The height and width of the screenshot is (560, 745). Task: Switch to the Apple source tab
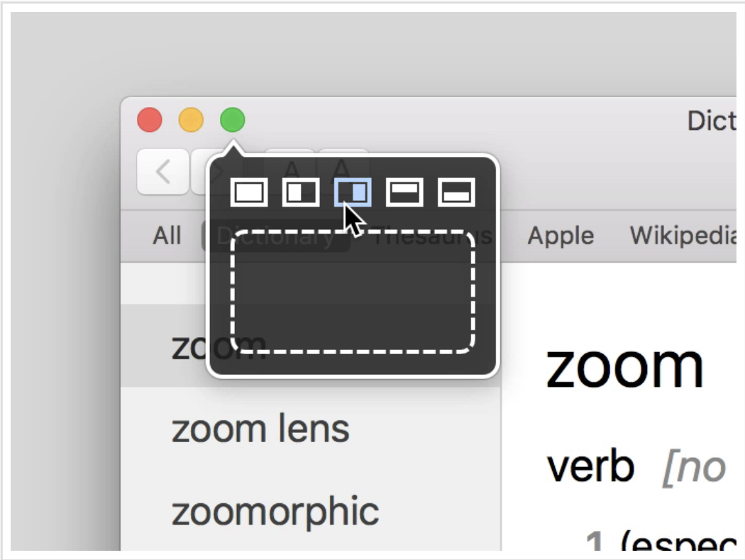coord(561,236)
